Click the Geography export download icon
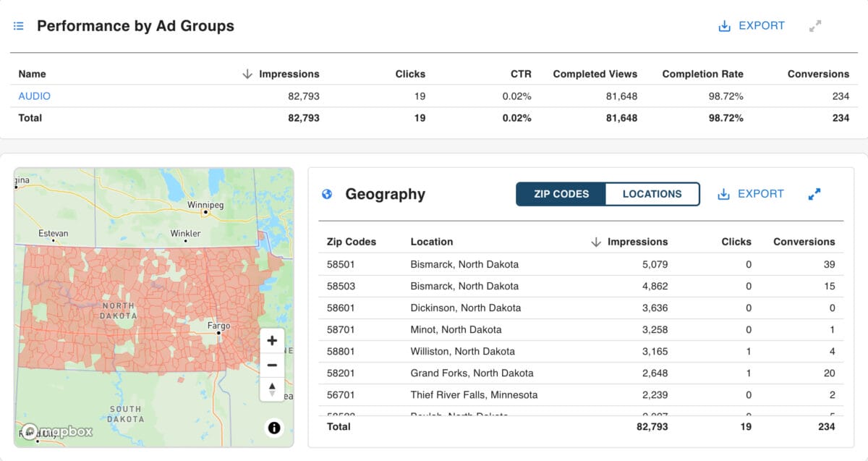Viewport: 868px width, 461px height. point(723,194)
